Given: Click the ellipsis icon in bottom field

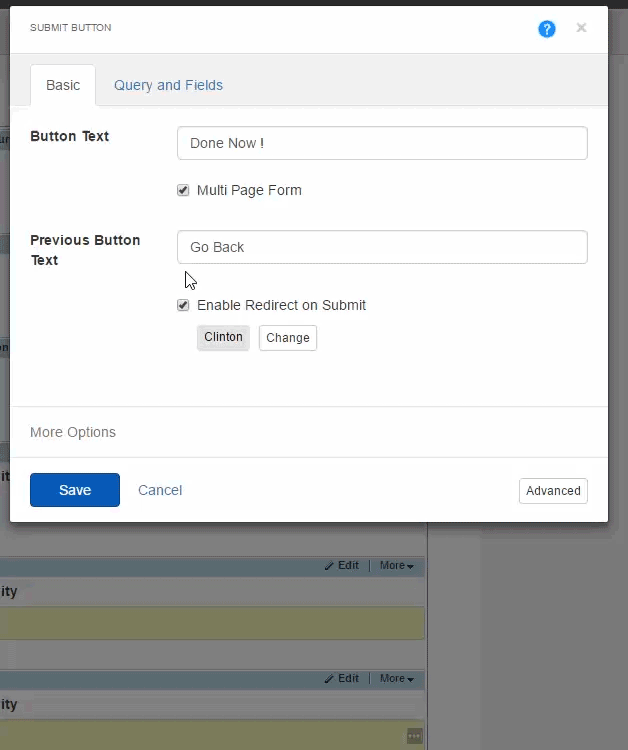Looking at the screenshot, I should tap(414, 736).
